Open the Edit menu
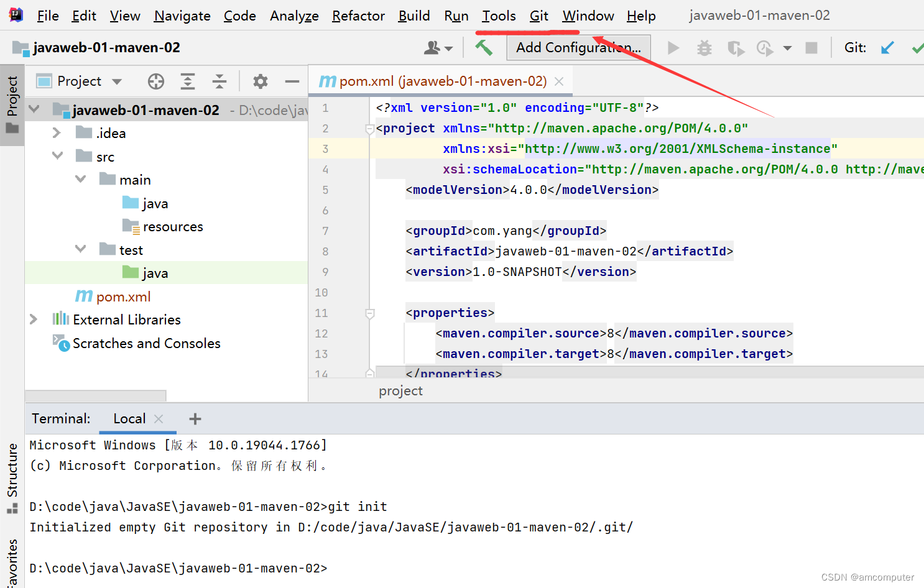924x588 pixels. (x=84, y=16)
